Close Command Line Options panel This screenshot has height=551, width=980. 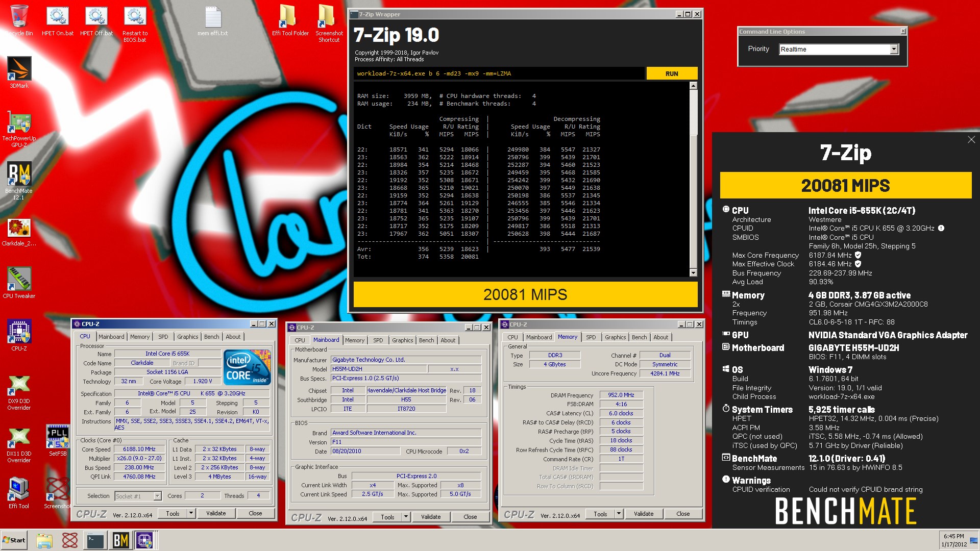click(903, 32)
